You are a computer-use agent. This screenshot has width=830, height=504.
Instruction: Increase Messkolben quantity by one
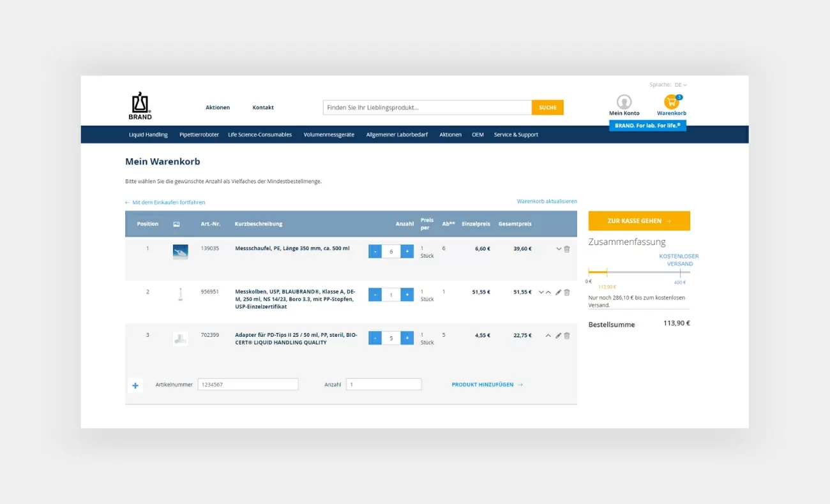tap(407, 295)
